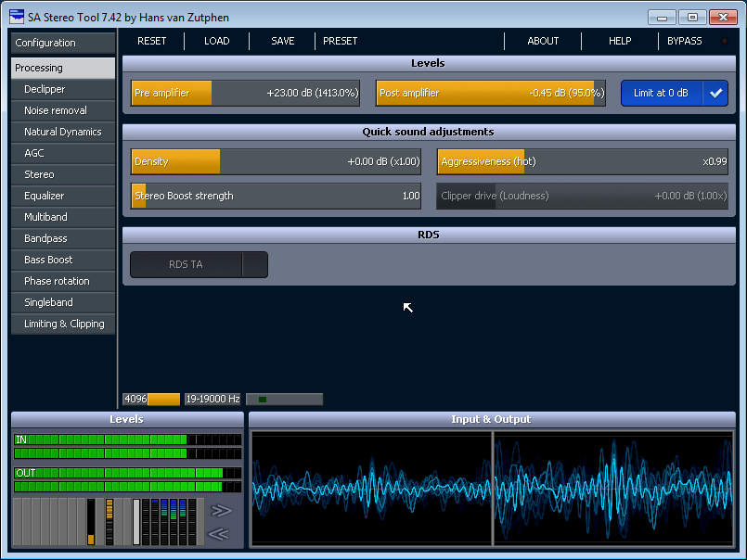Open the Equalizer page
Image resolution: width=747 pixels, height=560 pixels.
tap(63, 196)
